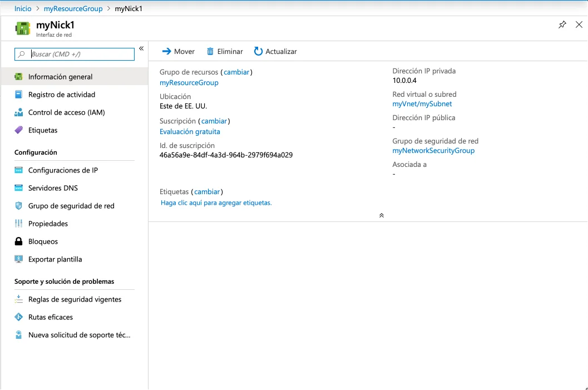588x390 pixels.
Task: Click the Actualizar refresh icon
Action: [x=258, y=51]
